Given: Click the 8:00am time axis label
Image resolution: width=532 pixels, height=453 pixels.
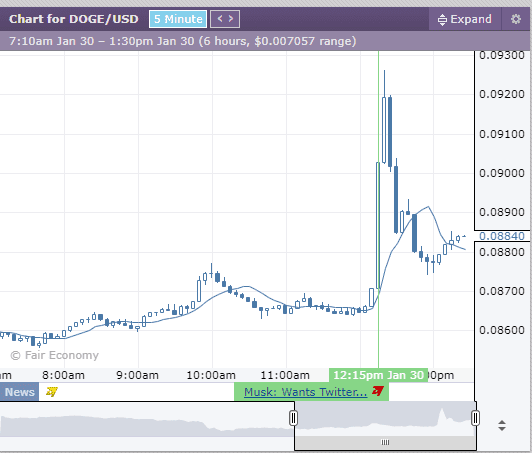Looking at the screenshot, I should click(x=63, y=375).
